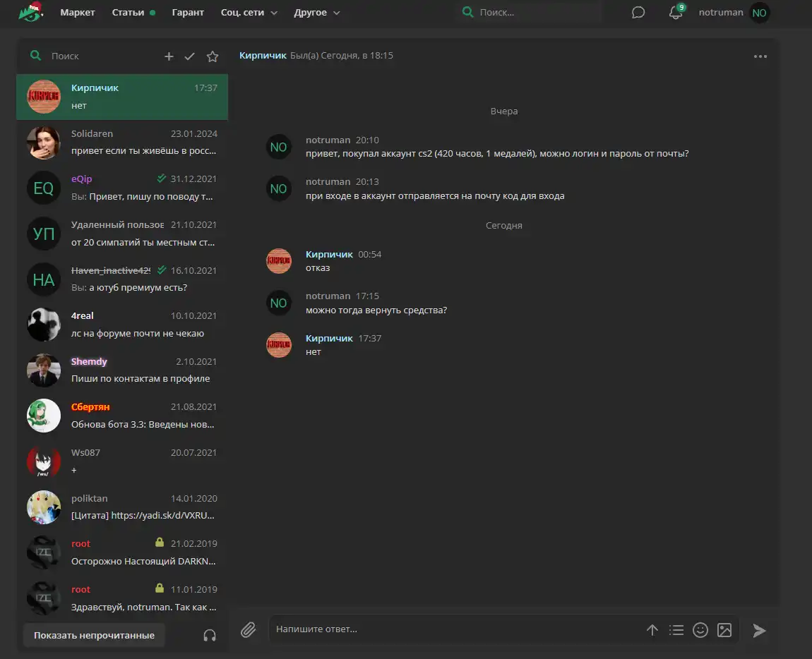Open conversations speech bubble icon in header
812x659 pixels.
(638, 13)
